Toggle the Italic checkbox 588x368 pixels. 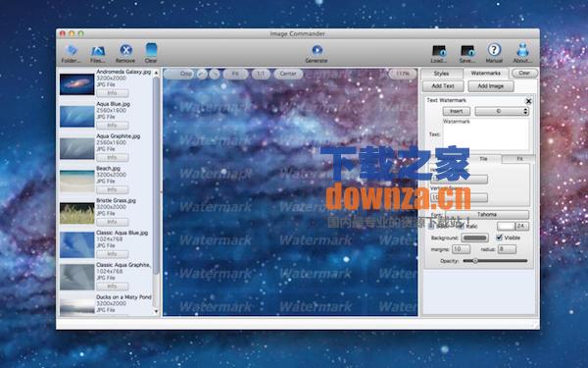[462, 226]
